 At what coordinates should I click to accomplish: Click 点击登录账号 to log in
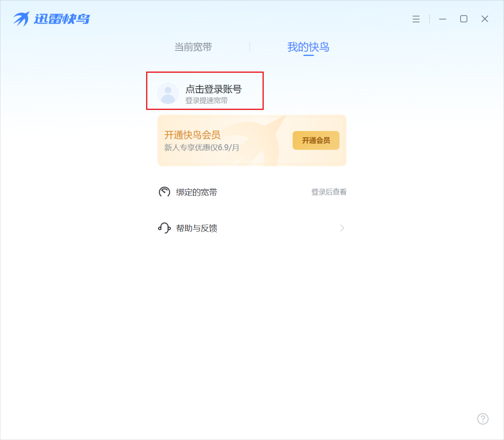pos(214,90)
